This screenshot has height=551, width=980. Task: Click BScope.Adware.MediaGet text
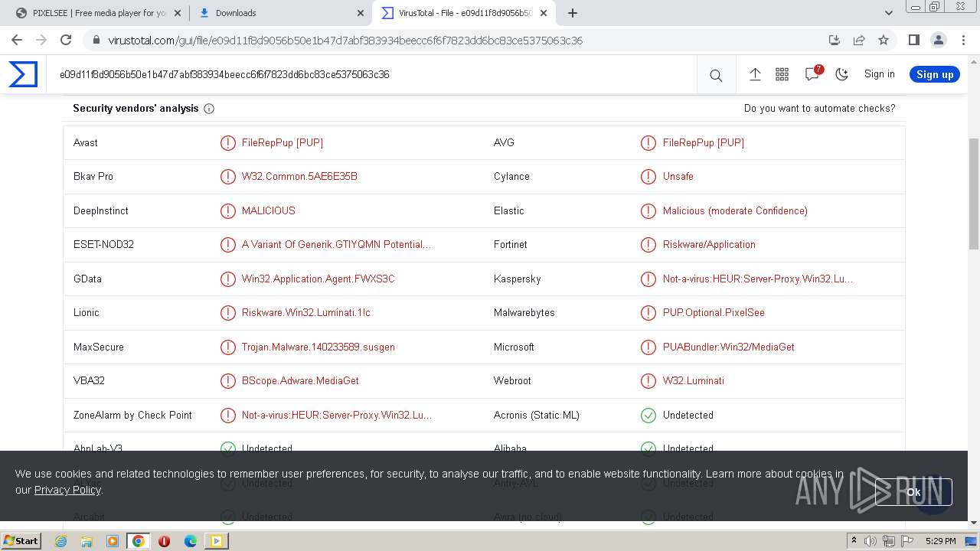[x=300, y=381]
